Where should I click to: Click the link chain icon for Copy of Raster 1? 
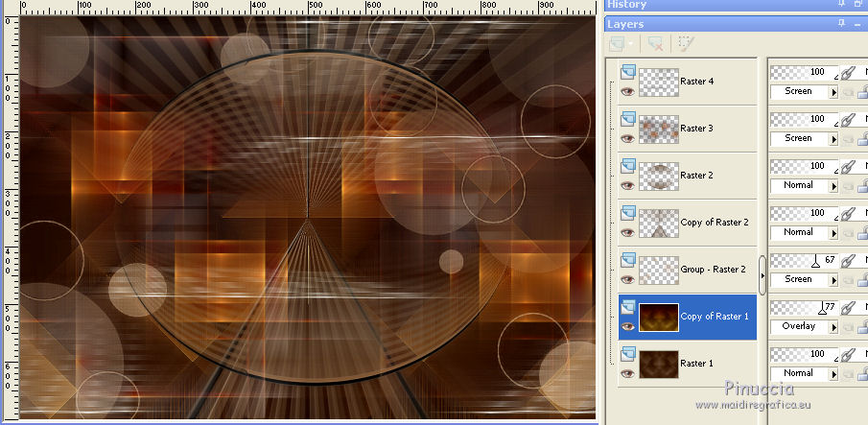coord(846,308)
